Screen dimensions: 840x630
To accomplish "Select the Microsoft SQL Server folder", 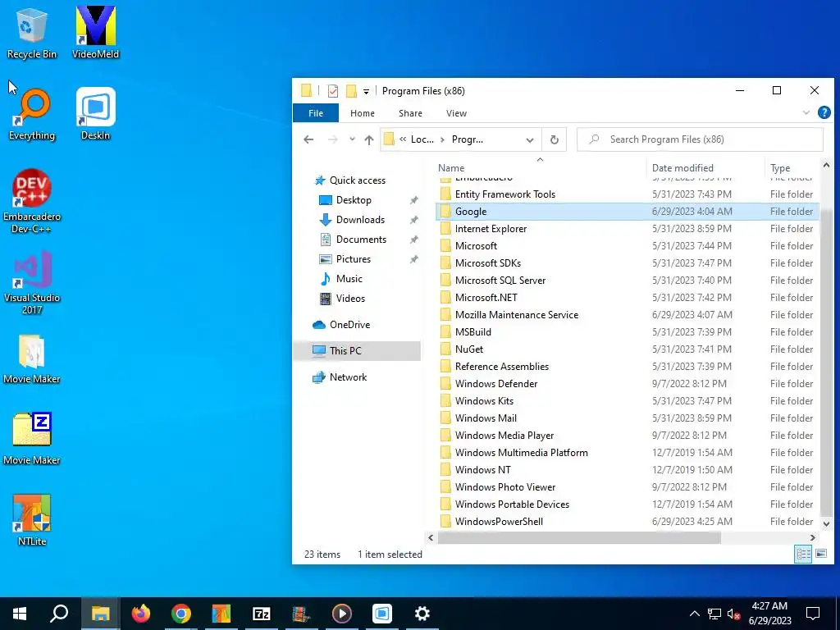I will (x=627, y=281).
